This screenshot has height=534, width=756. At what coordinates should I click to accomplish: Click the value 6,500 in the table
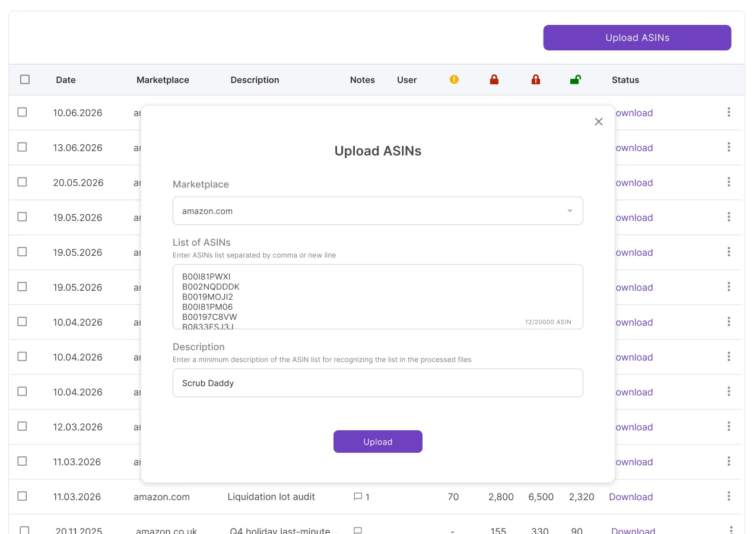point(541,497)
